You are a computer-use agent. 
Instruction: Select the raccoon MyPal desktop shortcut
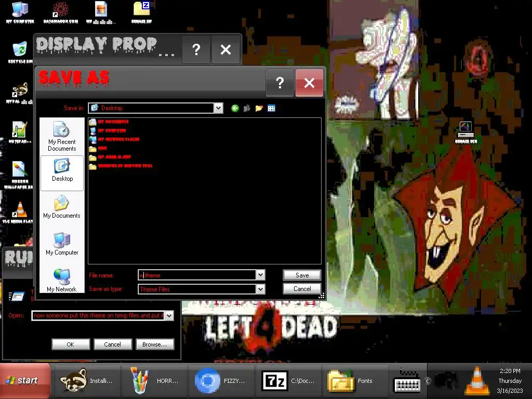click(20, 93)
